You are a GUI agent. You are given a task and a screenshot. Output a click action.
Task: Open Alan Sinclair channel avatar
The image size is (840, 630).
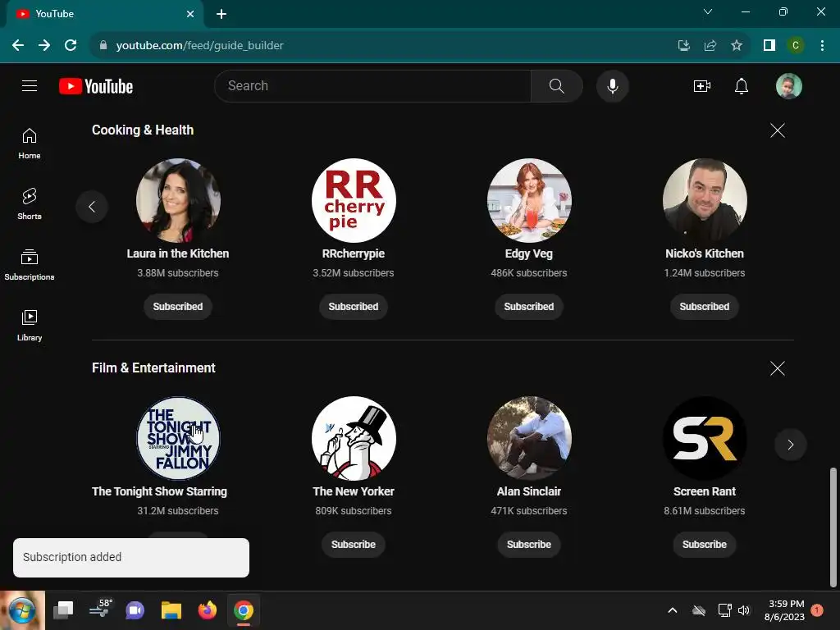[529, 438]
